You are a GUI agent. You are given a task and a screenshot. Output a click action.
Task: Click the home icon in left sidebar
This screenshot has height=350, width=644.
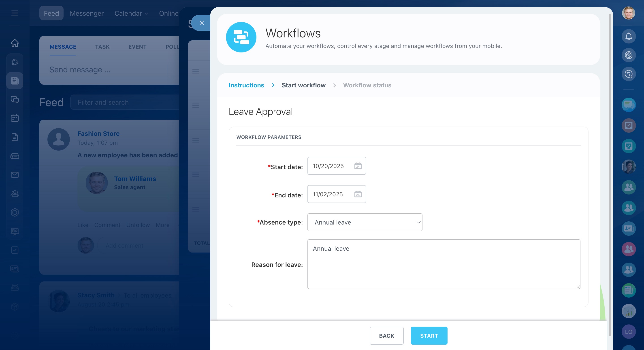point(15,43)
